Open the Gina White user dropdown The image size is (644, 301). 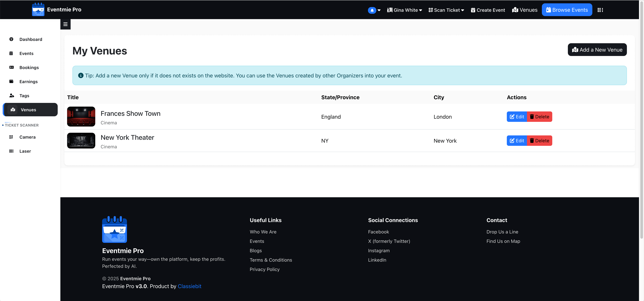coord(405,10)
